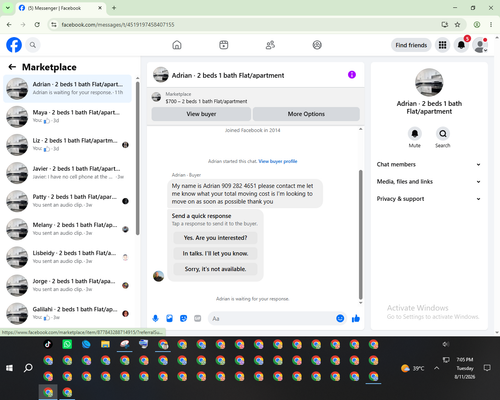This screenshot has height=400, width=500.
Task: Open the Adrian conversation
Action: click(67, 88)
